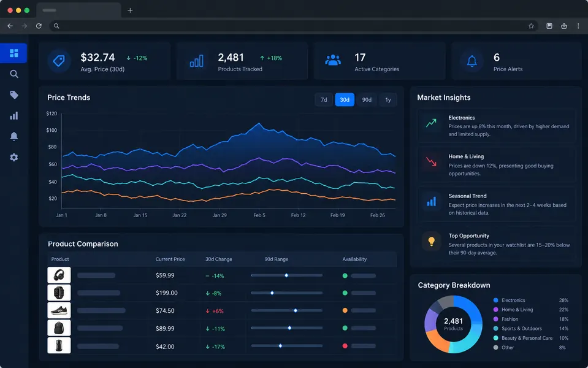This screenshot has width=588, height=368.
Task: Click the -17% change value
Action: pyautogui.click(x=218, y=347)
